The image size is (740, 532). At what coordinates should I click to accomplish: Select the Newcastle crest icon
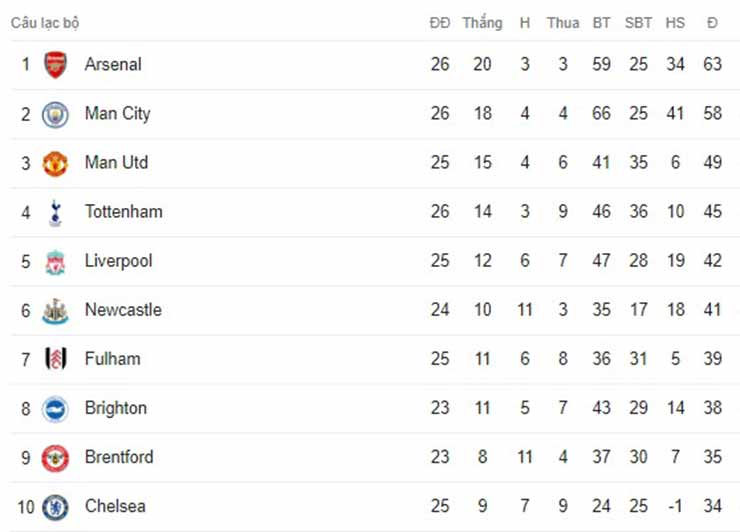[x=55, y=310]
